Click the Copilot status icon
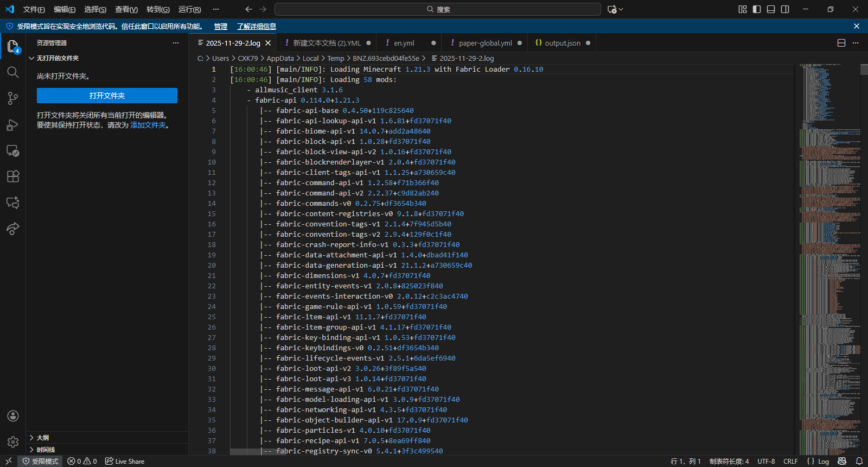 [842, 461]
